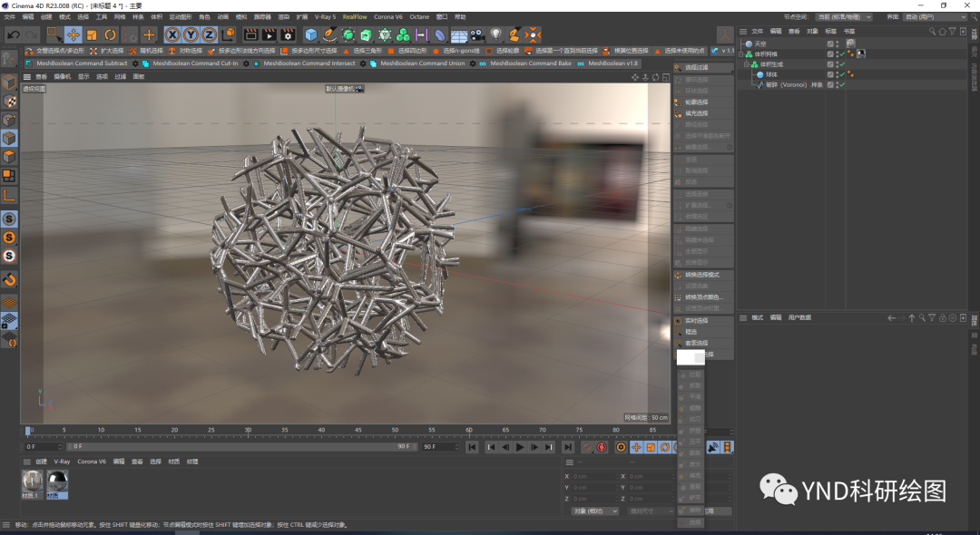
Task: Open the material manager hamburger menu beside 创建
Action: [x=27, y=462]
